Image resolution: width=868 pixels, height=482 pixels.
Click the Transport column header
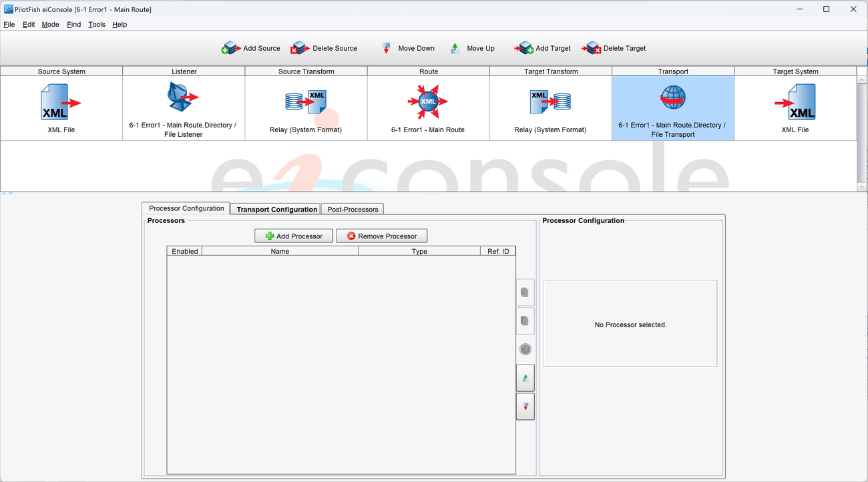click(x=673, y=71)
